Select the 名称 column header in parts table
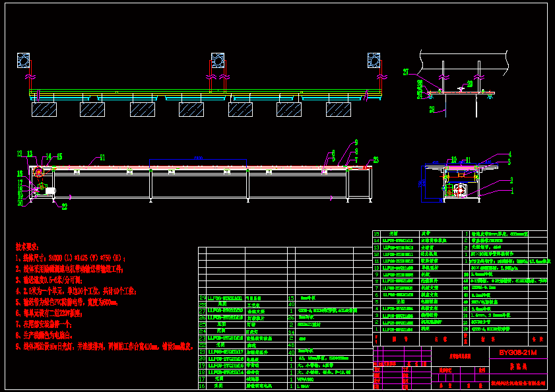Image resolution: width=555 pixels, height=392 pixels. [441, 339]
